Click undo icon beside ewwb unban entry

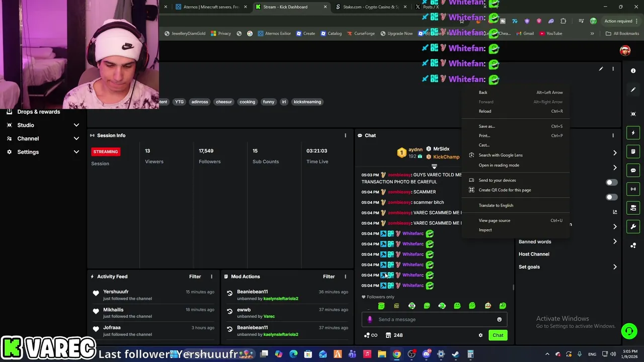tap(229, 311)
